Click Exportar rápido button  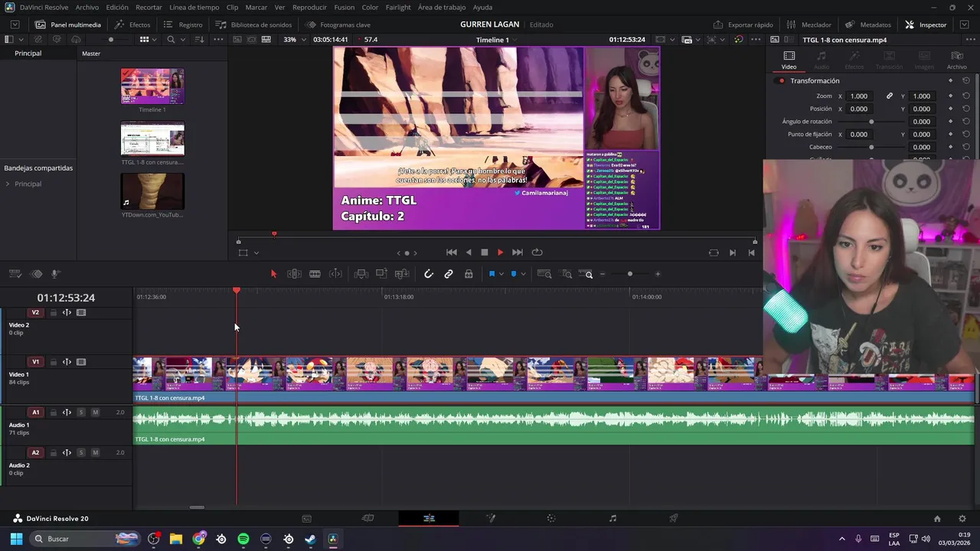coord(743,24)
